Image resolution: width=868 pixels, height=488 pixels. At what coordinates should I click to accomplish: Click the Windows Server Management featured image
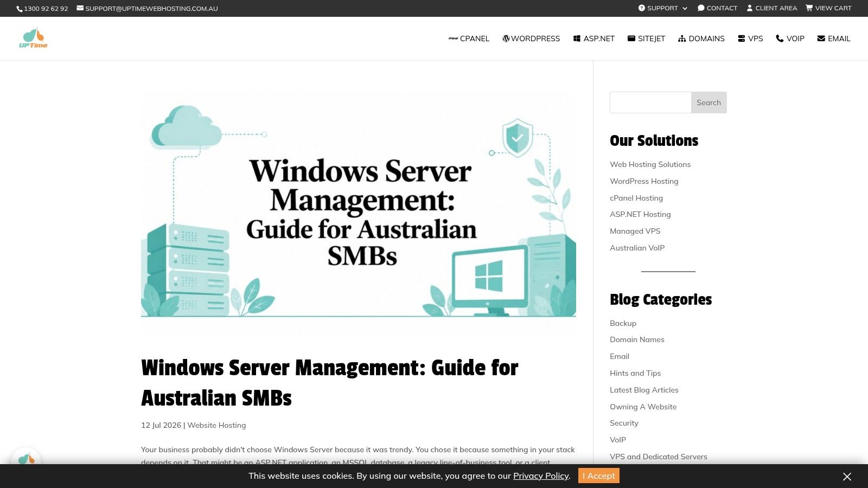tap(359, 214)
